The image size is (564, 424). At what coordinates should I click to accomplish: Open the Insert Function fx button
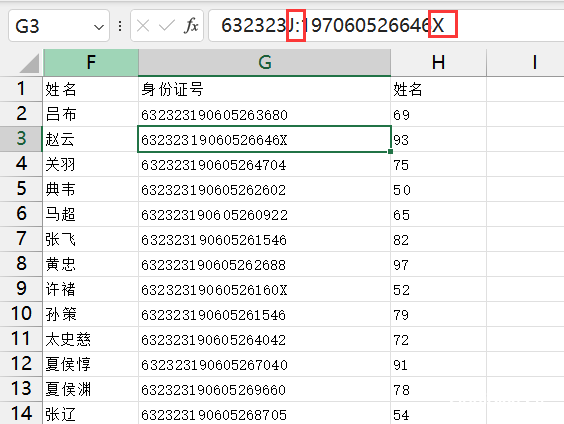[191, 26]
